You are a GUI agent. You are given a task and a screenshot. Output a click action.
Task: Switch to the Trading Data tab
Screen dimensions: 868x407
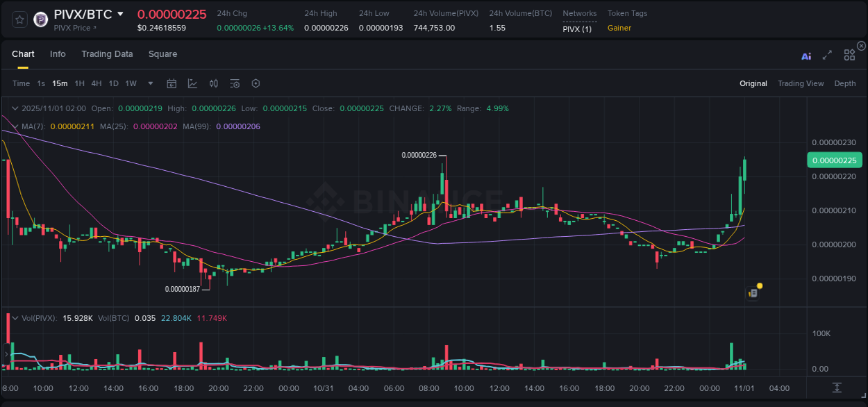tap(107, 53)
